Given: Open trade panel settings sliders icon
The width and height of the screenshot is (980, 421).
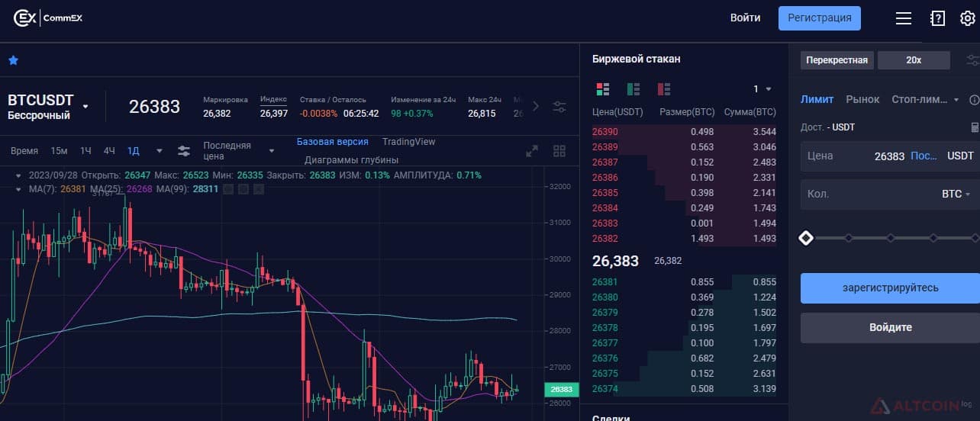Looking at the screenshot, I should coord(973,60).
